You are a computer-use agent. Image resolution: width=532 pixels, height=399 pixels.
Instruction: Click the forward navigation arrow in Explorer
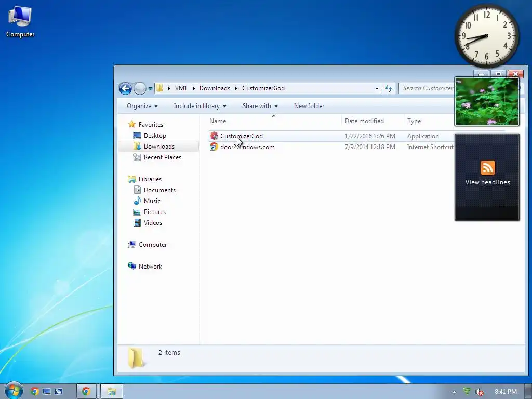139,88
